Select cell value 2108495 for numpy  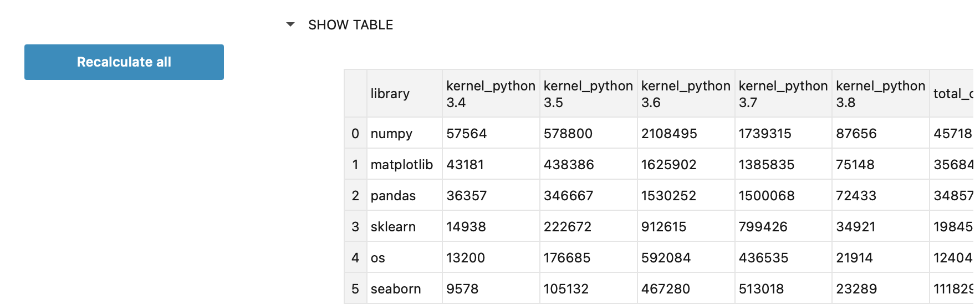pyautogui.click(x=669, y=134)
